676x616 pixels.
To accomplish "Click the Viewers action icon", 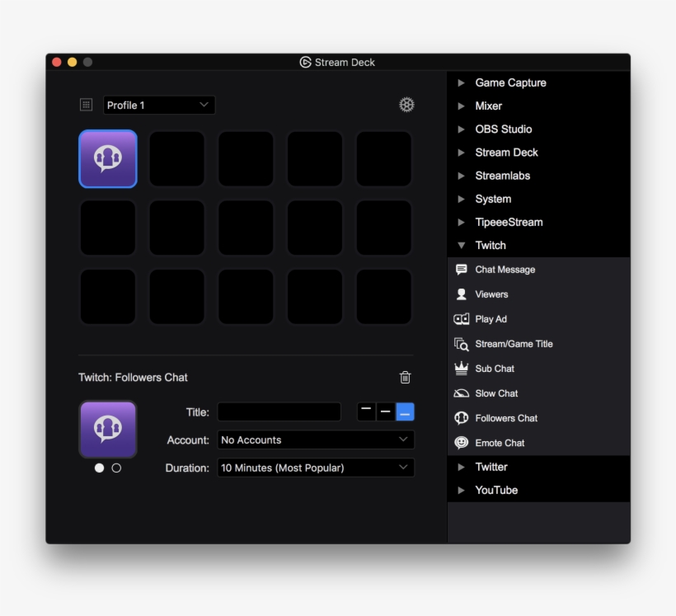I will click(460, 294).
